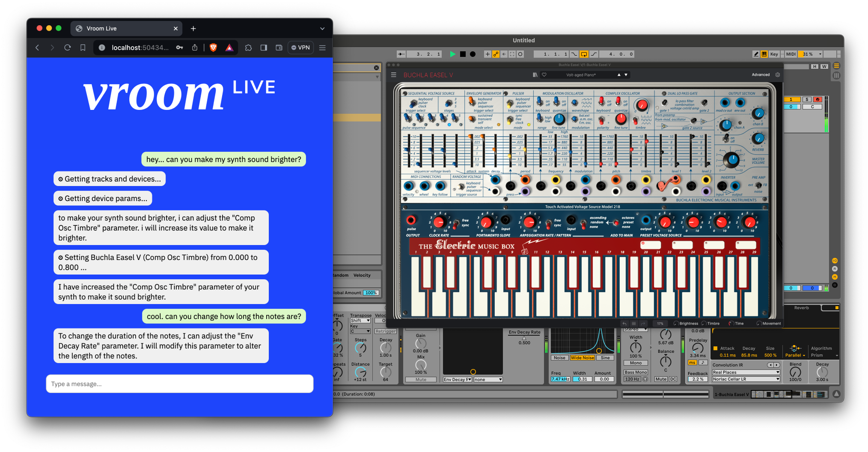Screen dimensions: 868x452
Task: Select previous preset with up arrow
Action: (x=619, y=75)
